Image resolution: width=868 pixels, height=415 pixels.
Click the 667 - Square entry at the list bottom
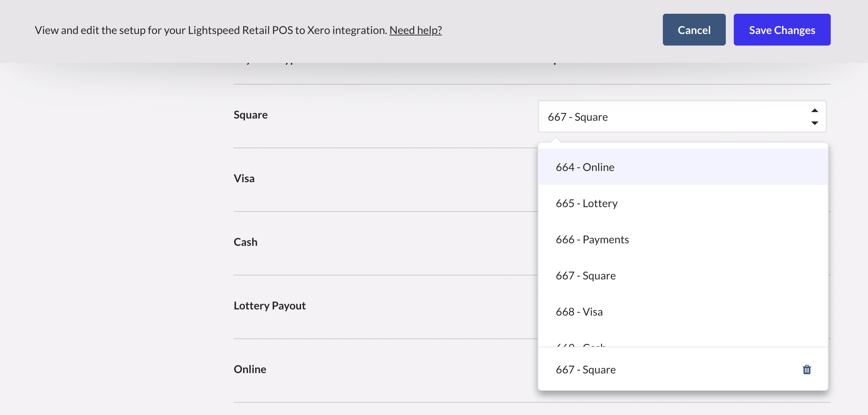pyautogui.click(x=585, y=369)
